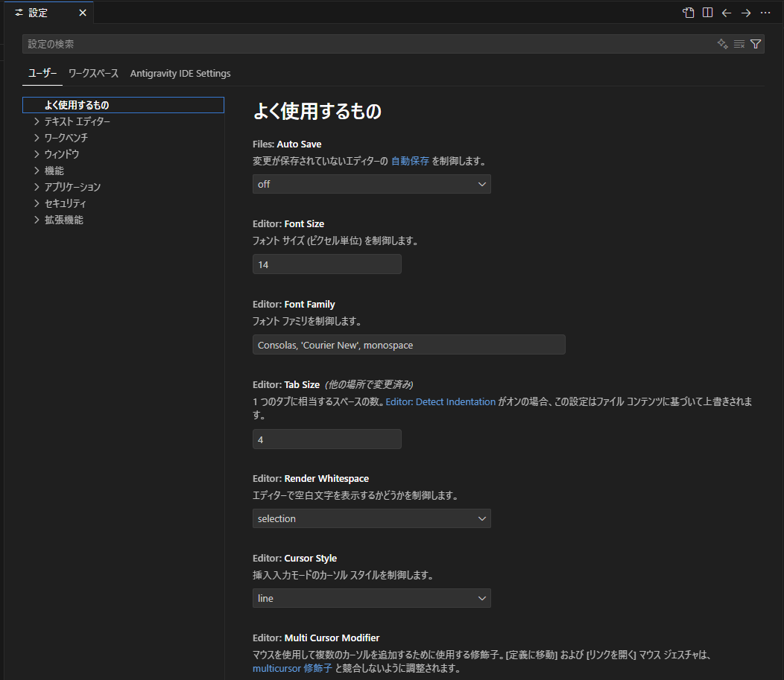Open the Antigravity IDE Settings tab

(180, 74)
